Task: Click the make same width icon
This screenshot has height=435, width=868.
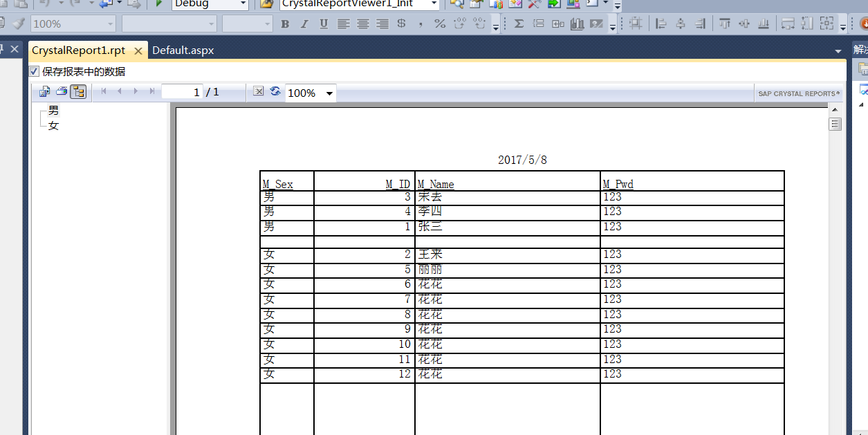Action: pyautogui.click(x=788, y=24)
